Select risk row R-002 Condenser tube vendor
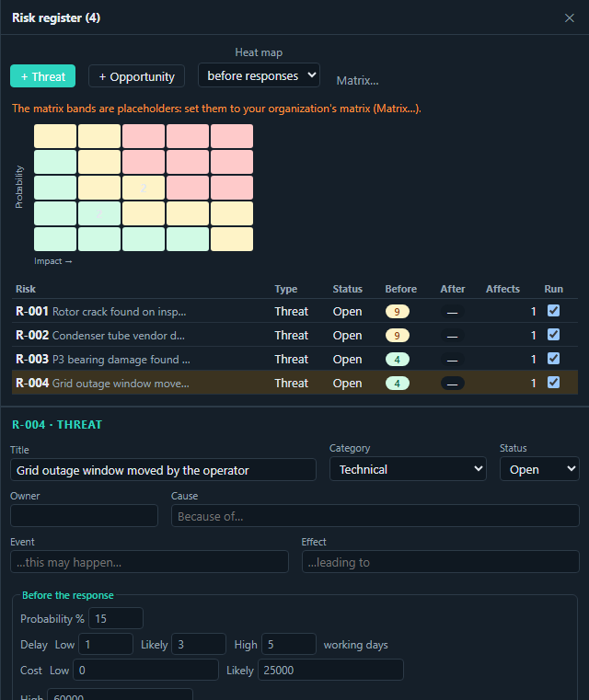The image size is (589, 700). pos(294,335)
